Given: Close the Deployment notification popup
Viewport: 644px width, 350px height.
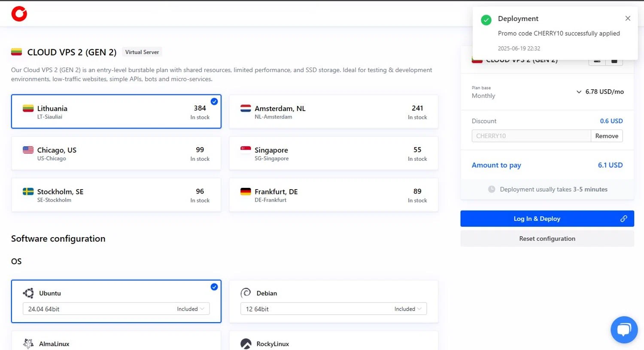Looking at the screenshot, I should (628, 18).
